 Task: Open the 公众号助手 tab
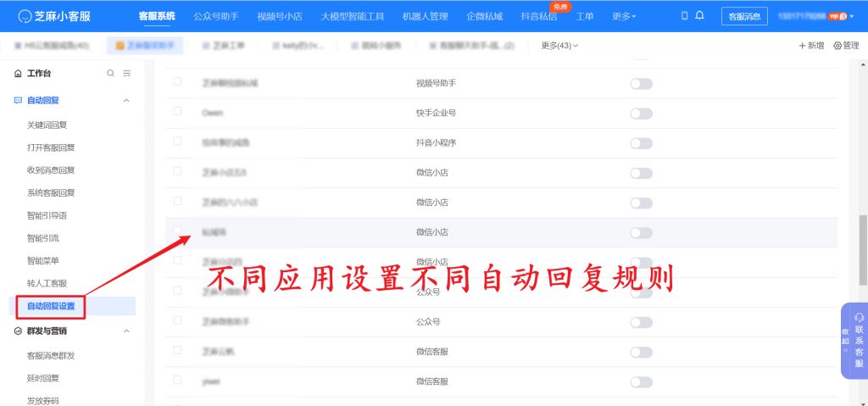click(x=216, y=17)
